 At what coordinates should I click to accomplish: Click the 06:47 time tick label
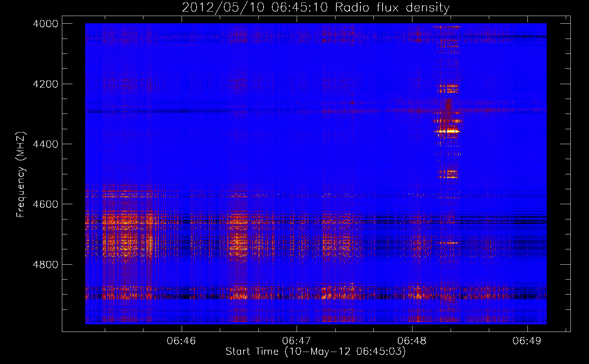tap(296, 341)
